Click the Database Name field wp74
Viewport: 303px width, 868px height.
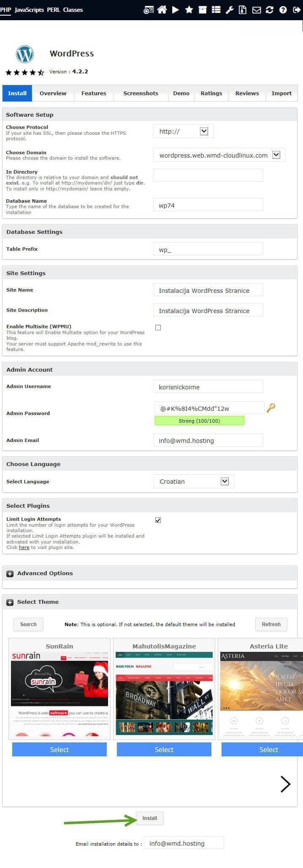(x=208, y=205)
